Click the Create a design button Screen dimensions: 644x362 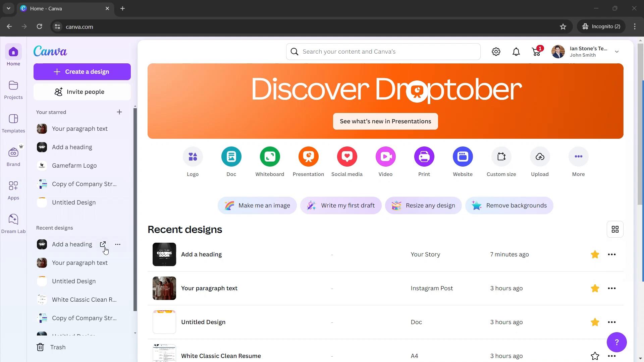pos(82,72)
